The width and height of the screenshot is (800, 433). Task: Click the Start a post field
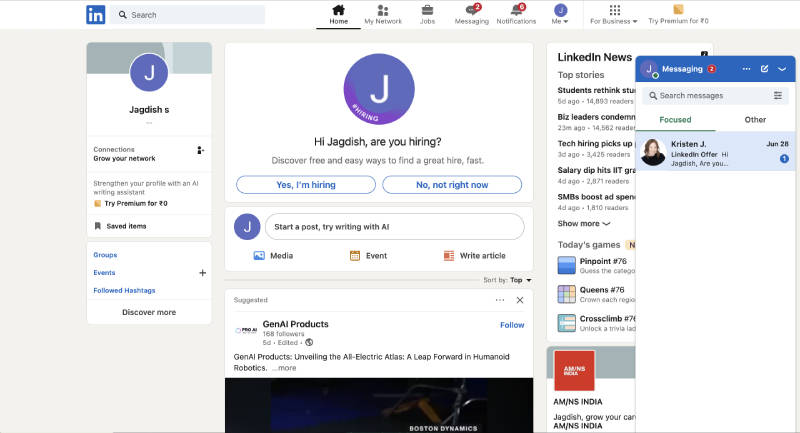[x=394, y=227]
